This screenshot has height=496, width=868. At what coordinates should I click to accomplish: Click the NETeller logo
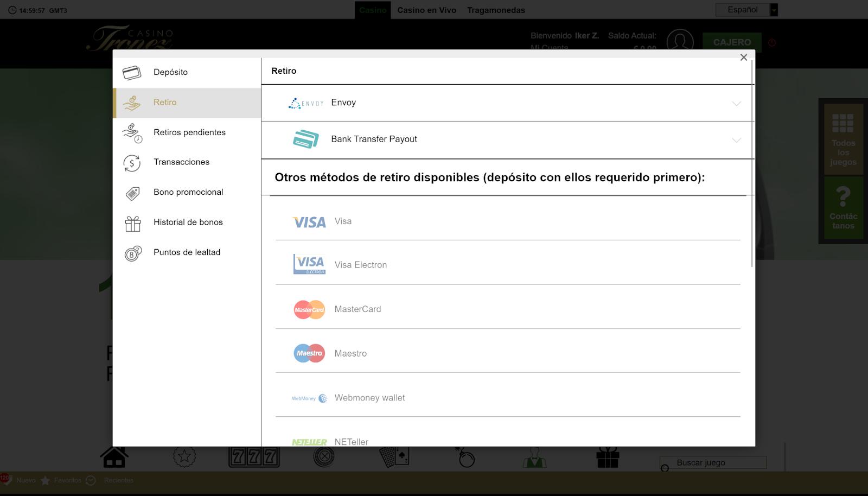pos(309,442)
